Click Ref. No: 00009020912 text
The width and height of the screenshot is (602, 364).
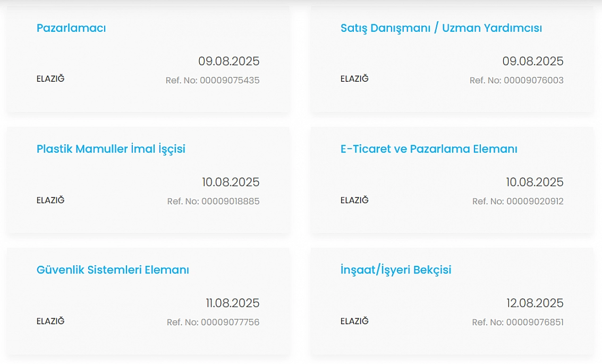coord(518,202)
